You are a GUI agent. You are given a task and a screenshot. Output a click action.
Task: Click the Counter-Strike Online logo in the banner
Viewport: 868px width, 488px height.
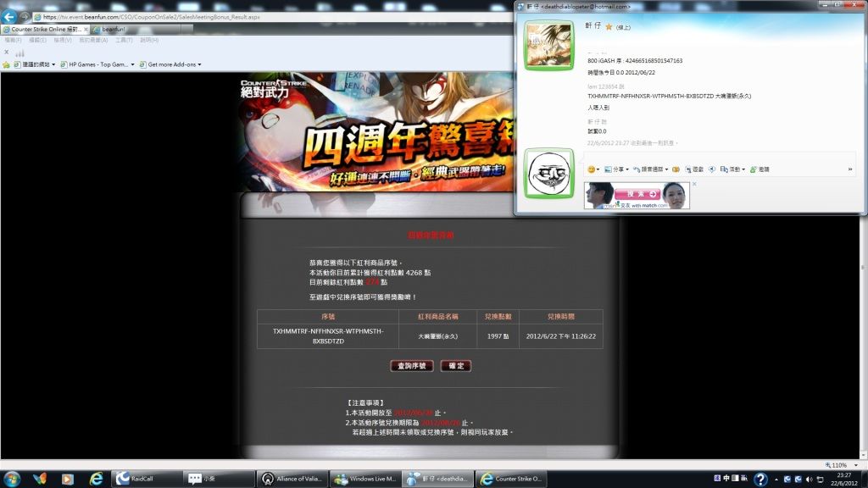tap(274, 88)
